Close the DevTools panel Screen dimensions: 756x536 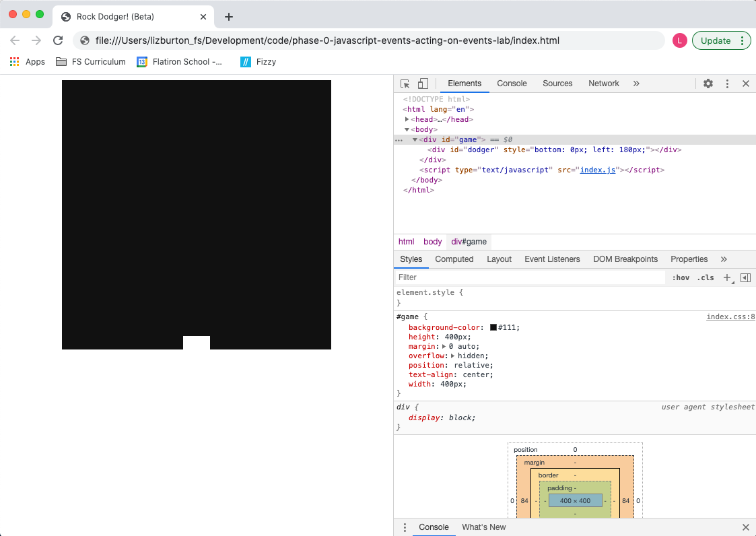click(x=745, y=83)
